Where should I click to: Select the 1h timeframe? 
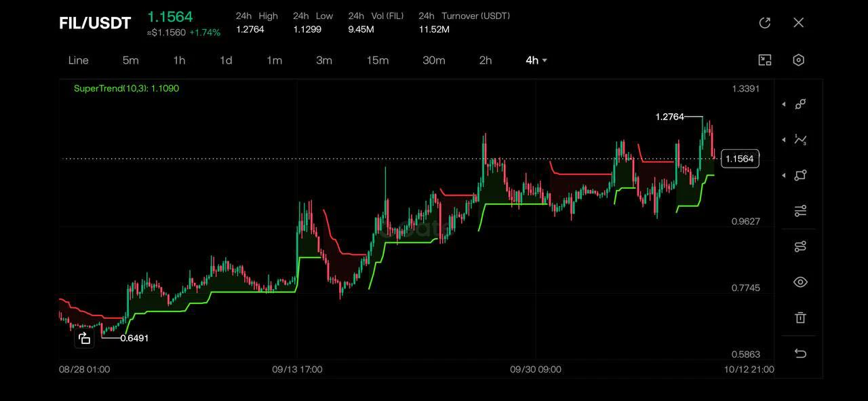pos(179,60)
